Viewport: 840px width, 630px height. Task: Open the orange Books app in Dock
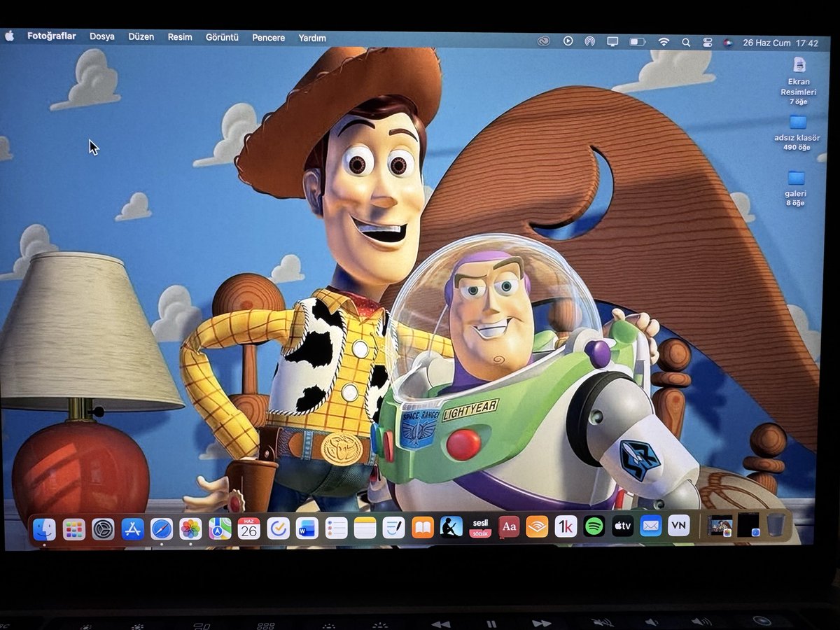point(422,528)
